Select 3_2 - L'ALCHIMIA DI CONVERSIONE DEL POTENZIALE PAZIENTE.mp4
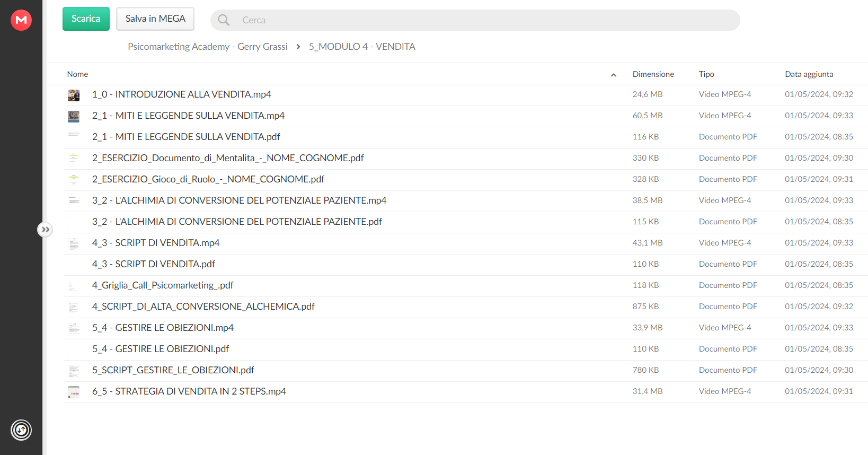The width and height of the screenshot is (868, 455). pos(239,200)
